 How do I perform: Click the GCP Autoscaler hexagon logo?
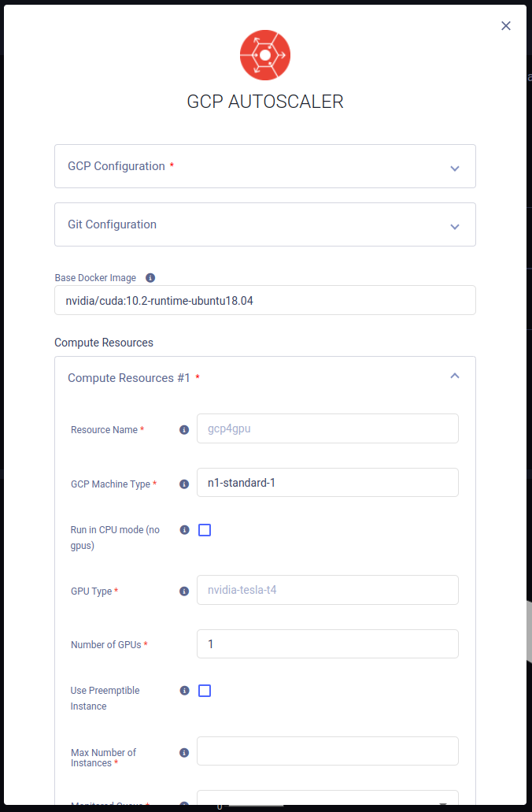click(265, 55)
